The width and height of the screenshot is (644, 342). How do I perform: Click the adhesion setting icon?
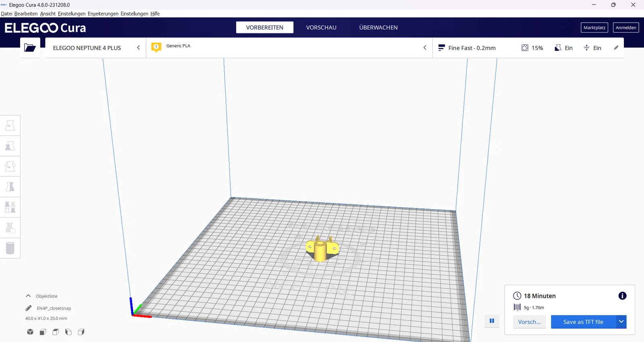[x=586, y=48]
